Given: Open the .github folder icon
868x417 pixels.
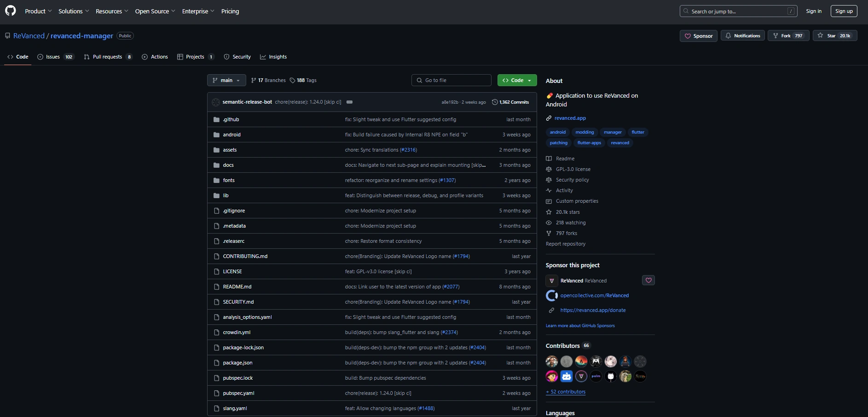Looking at the screenshot, I should click(216, 119).
